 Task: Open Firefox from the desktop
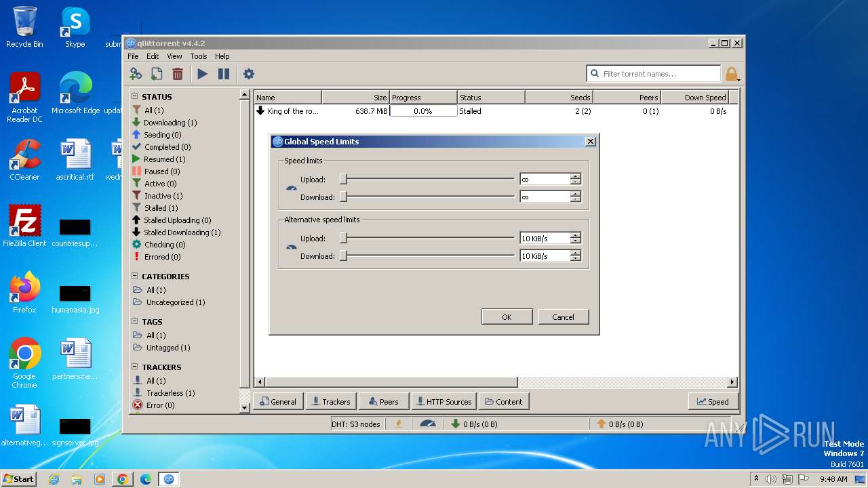point(24,291)
